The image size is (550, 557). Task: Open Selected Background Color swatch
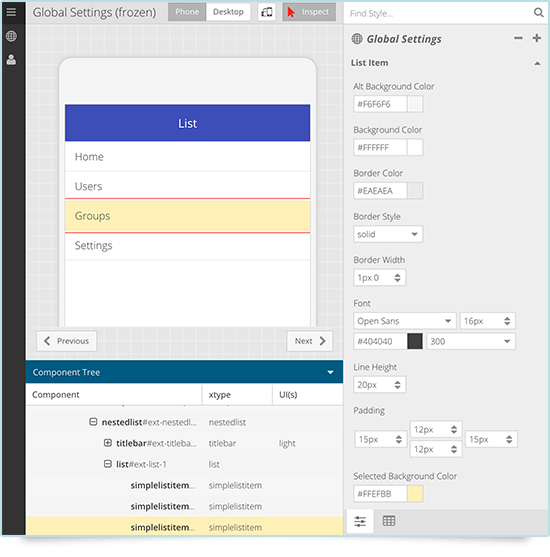(415, 494)
